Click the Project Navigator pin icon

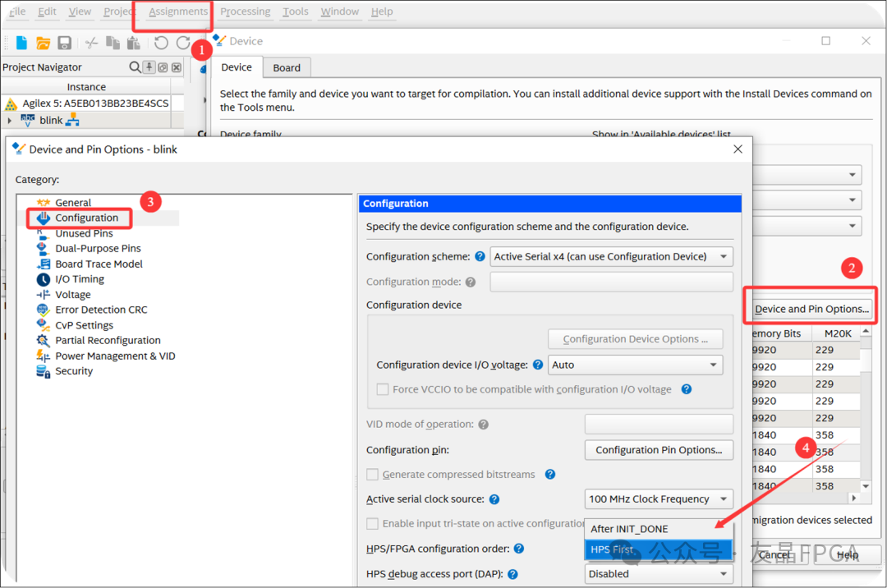149,67
